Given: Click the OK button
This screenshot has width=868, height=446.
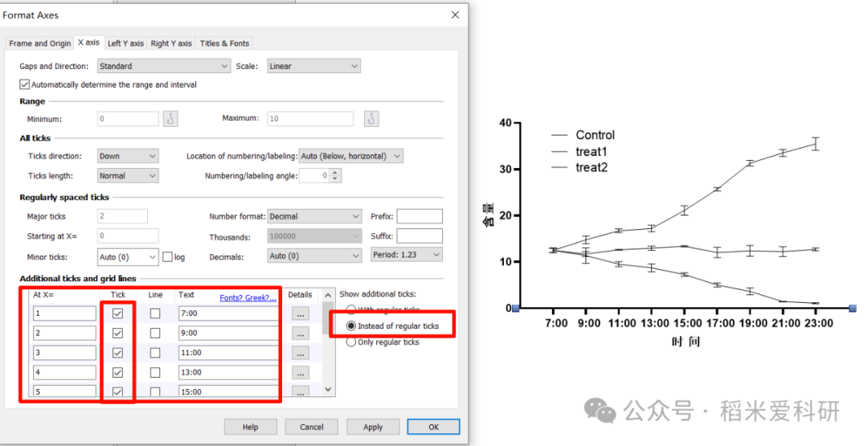Looking at the screenshot, I should (433, 427).
